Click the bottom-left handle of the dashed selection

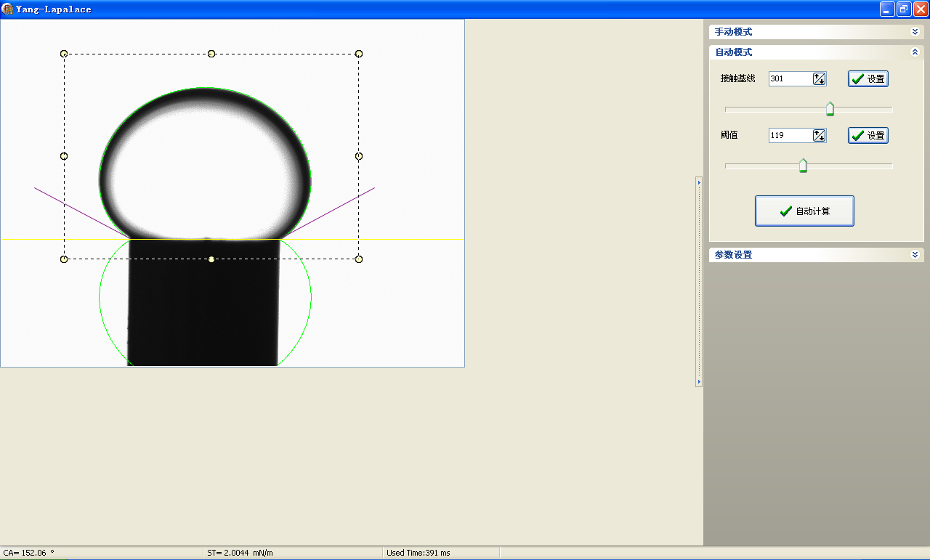tap(64, 259)
